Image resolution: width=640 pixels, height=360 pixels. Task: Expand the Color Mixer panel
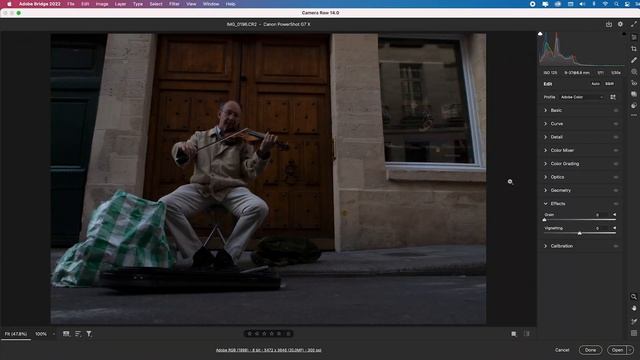pyautogui.click(x=545, y=150)
